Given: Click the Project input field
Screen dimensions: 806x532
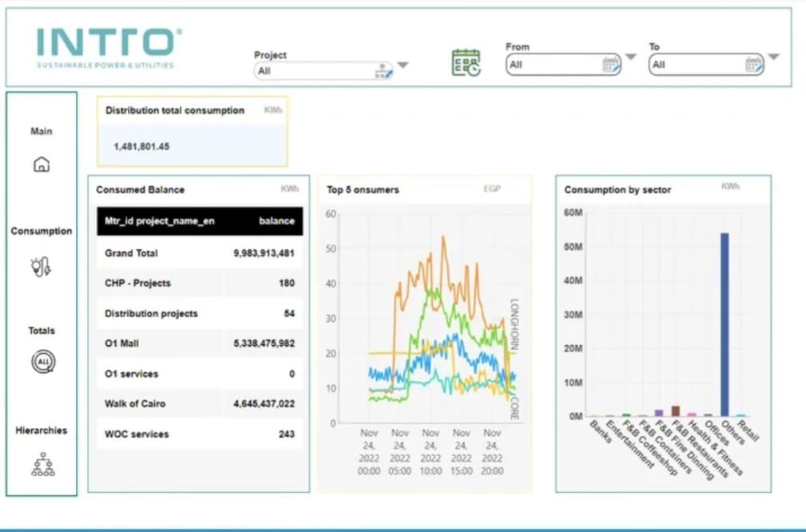Looking at the screenshot, I should click(316, 71).
